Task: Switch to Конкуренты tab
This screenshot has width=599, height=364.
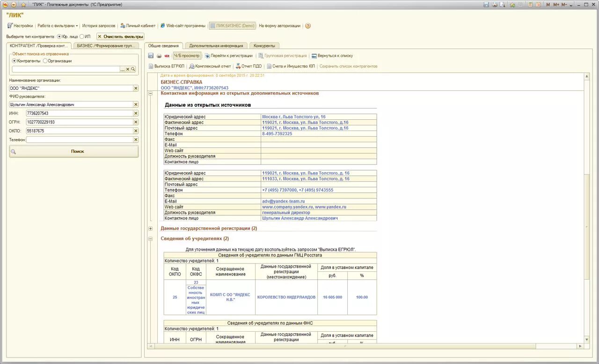Action: (264, 46)
